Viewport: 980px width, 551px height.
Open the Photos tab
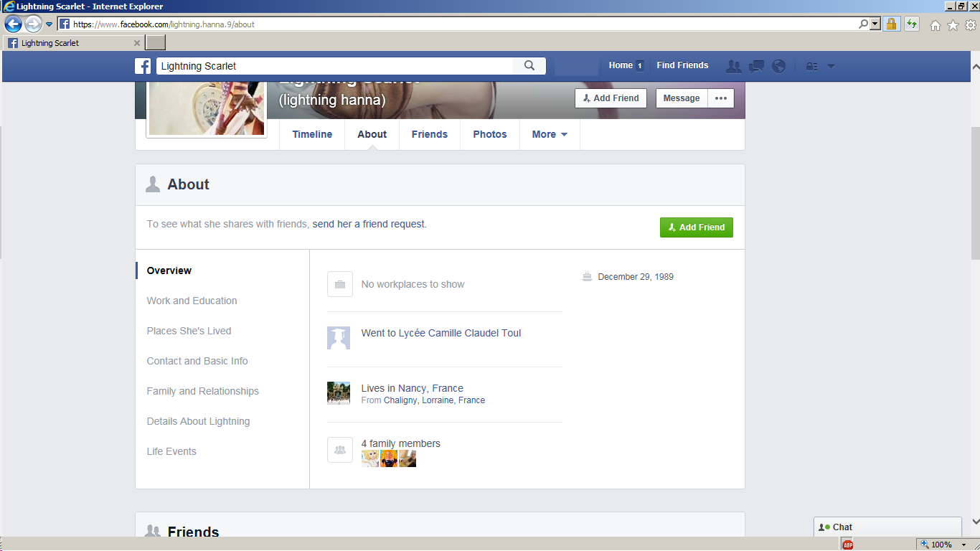pyautogui.click(x=490, y=134)
